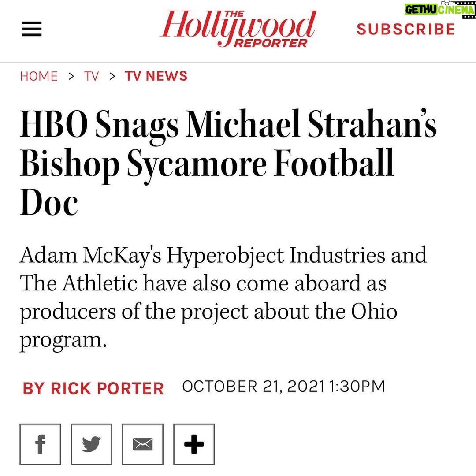Go to HOME breadcrumb
The height and width of the screenshot is (476, 476).
click(39, 76)
